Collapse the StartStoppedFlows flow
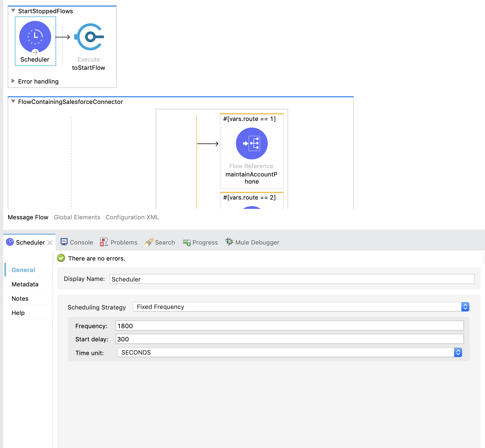 coord(13,11)
